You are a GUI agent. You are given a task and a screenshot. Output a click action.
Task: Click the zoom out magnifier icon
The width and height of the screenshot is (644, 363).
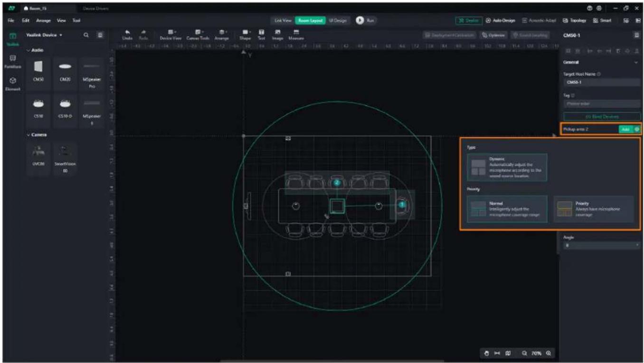525,353
